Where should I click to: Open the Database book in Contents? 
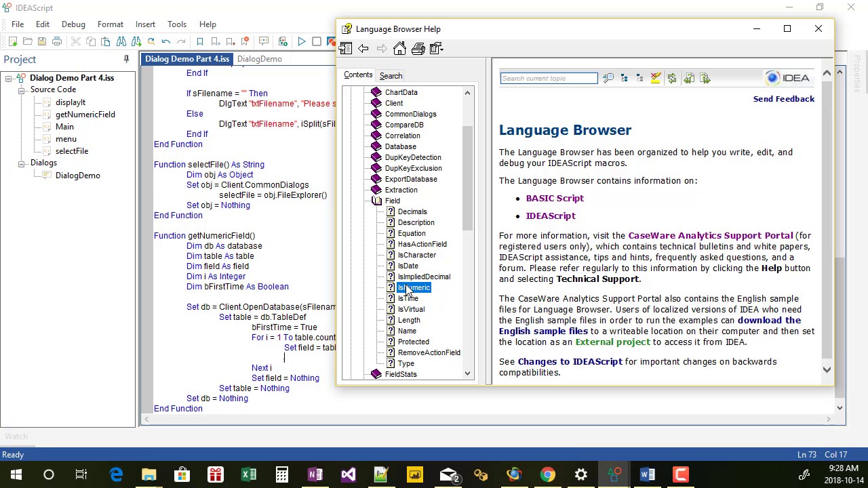pos(401,146)
